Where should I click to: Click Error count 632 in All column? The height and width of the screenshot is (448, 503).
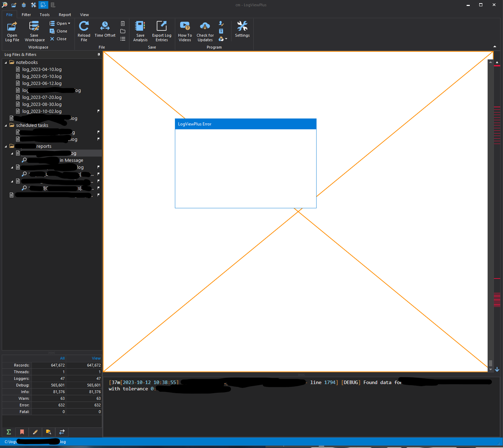(62, 405)
